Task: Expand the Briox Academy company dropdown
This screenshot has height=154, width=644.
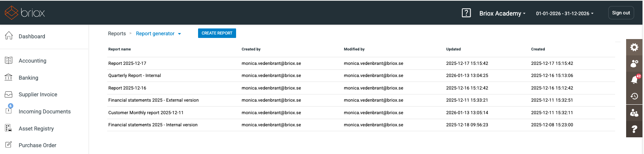Action: [502, 13]
